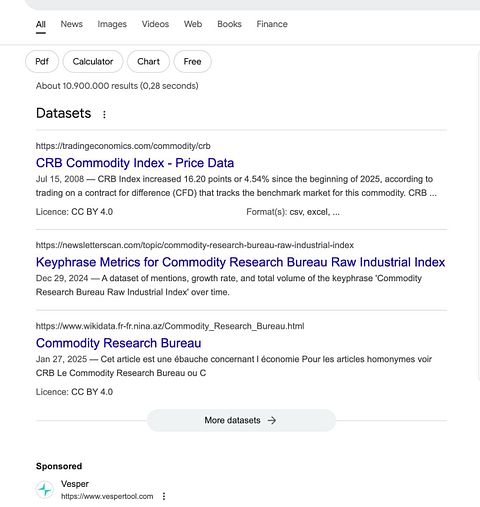Open the Commodity Research Bureau wikidata result
This screenshot has height=507, width=480.
click(x=119, y=343)
